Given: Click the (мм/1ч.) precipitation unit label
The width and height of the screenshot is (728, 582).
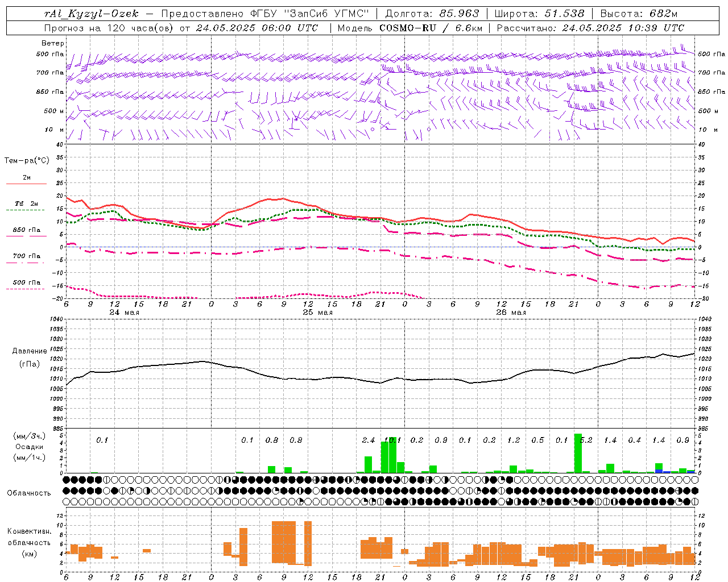Looking at the screenshot, I should (30, 458).
